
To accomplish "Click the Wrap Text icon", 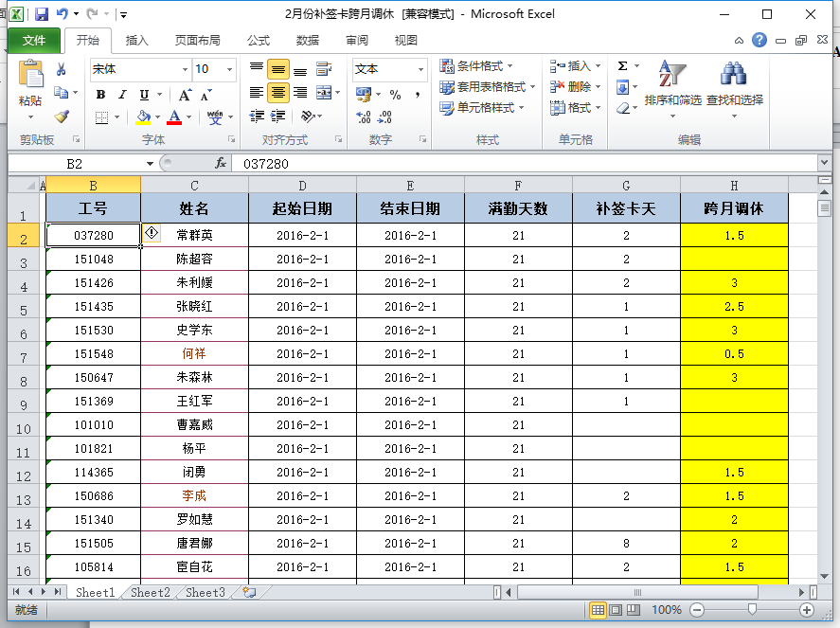I will click(x=324, y=69).
